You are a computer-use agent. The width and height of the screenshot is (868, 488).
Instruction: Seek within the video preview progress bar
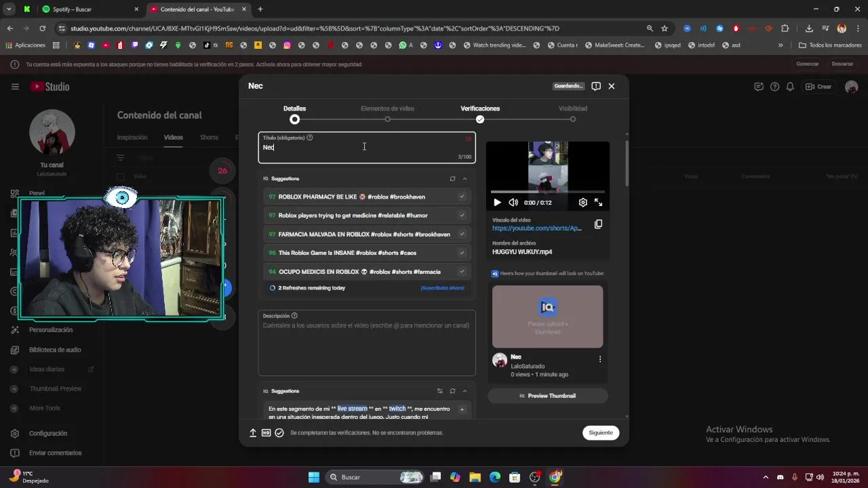pyautogui.click(x=548, y=192)
